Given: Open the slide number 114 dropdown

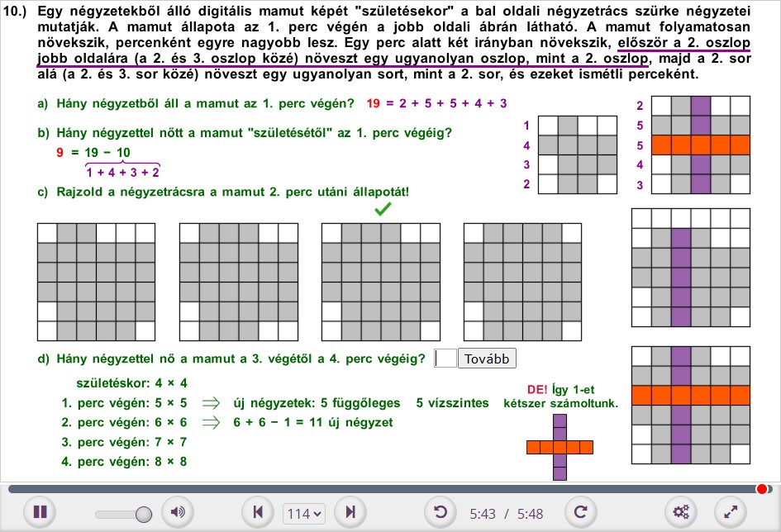Looking at the screenshot, I should (x=304, y=514).
